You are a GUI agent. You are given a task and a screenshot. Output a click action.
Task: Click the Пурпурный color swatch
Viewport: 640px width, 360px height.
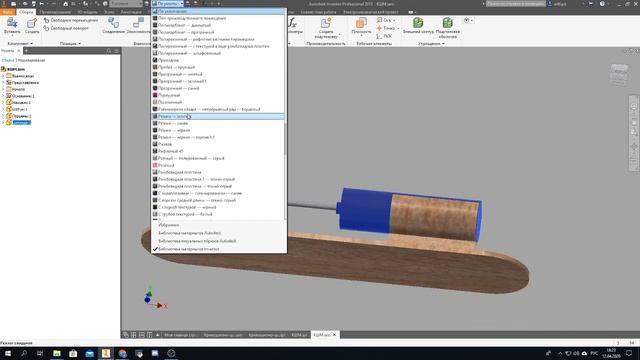155,95
